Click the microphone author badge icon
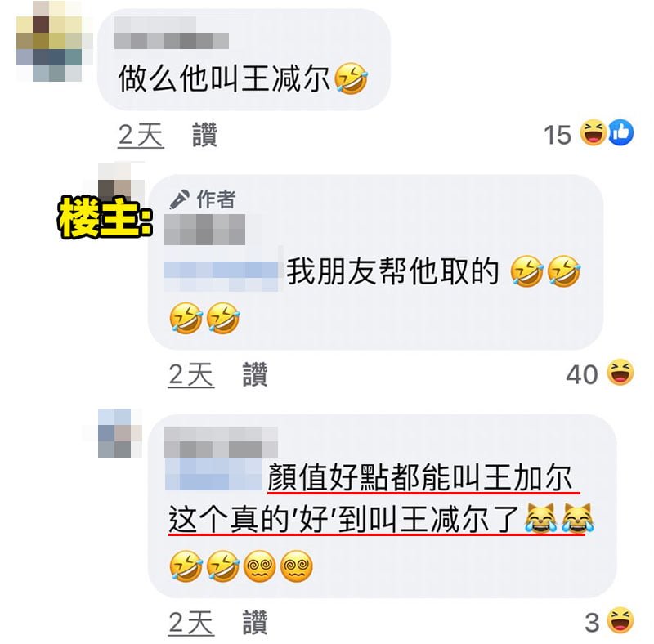This screenshot has height=644, width=654. pyautogui.click(x=180, y=199)
